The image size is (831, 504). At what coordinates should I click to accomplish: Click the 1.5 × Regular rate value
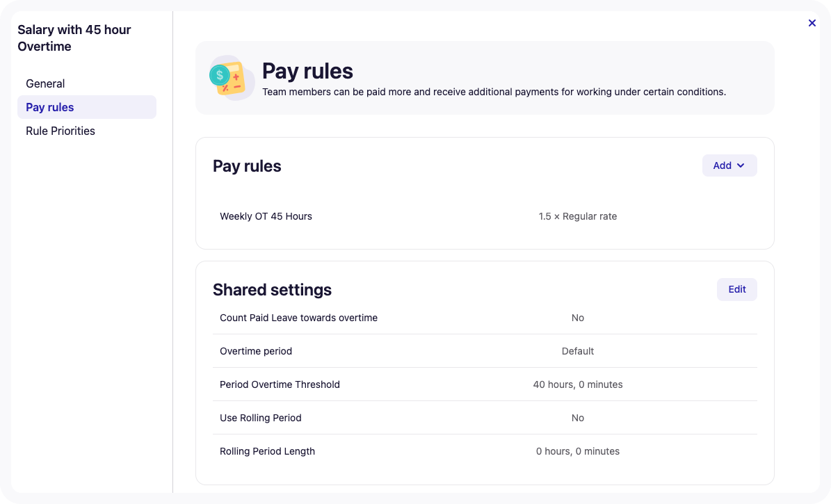(x=577, y=216)
